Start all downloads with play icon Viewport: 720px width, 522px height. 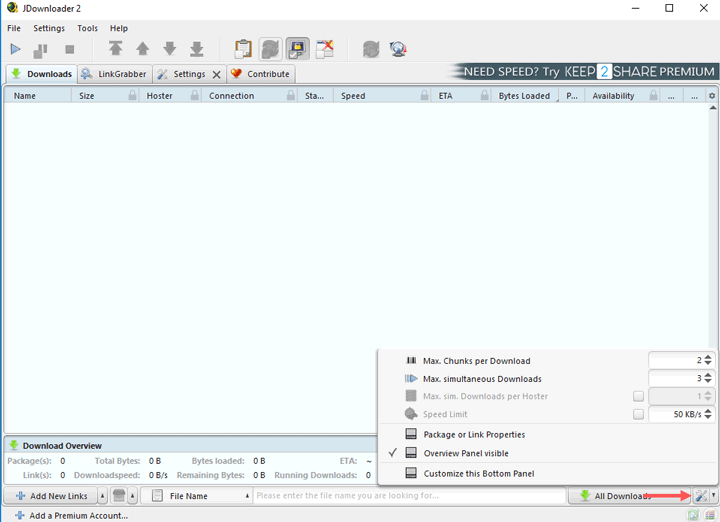(x=15, y=49)
